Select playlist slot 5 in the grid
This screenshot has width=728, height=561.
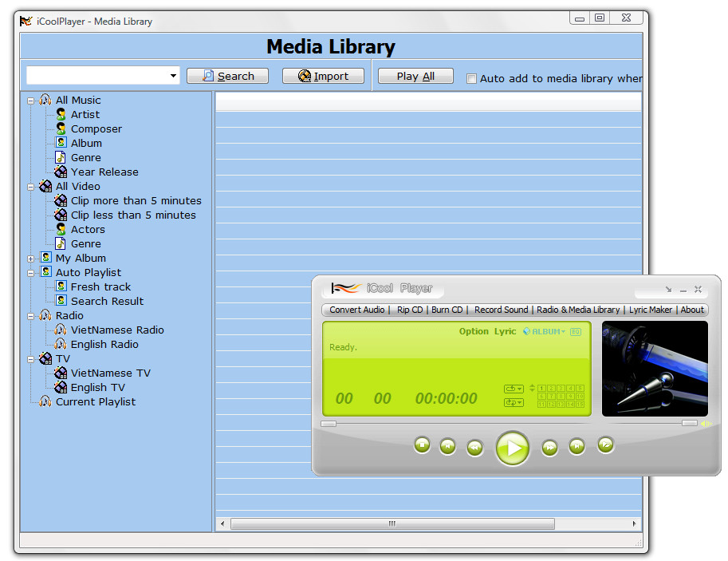pos(580,389)
